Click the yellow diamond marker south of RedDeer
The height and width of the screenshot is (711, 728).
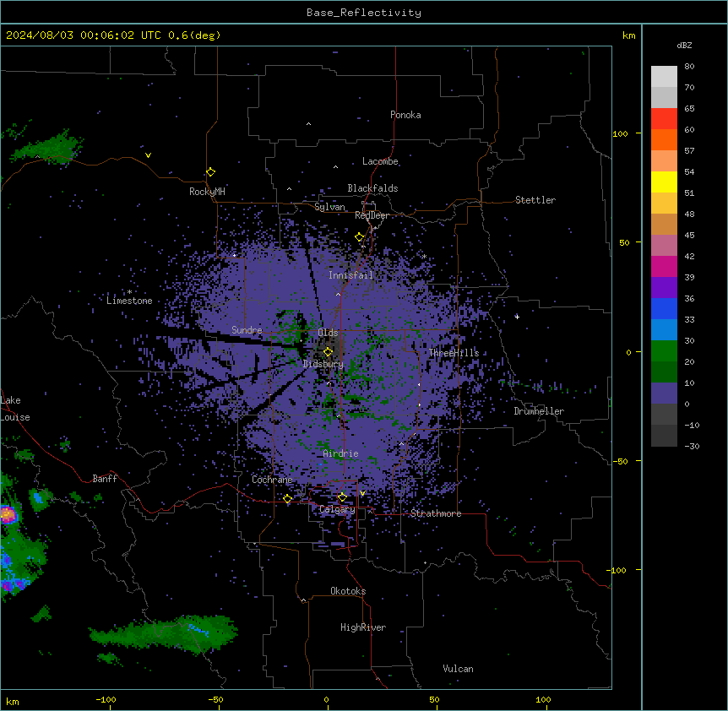click(x=360, y=237)
